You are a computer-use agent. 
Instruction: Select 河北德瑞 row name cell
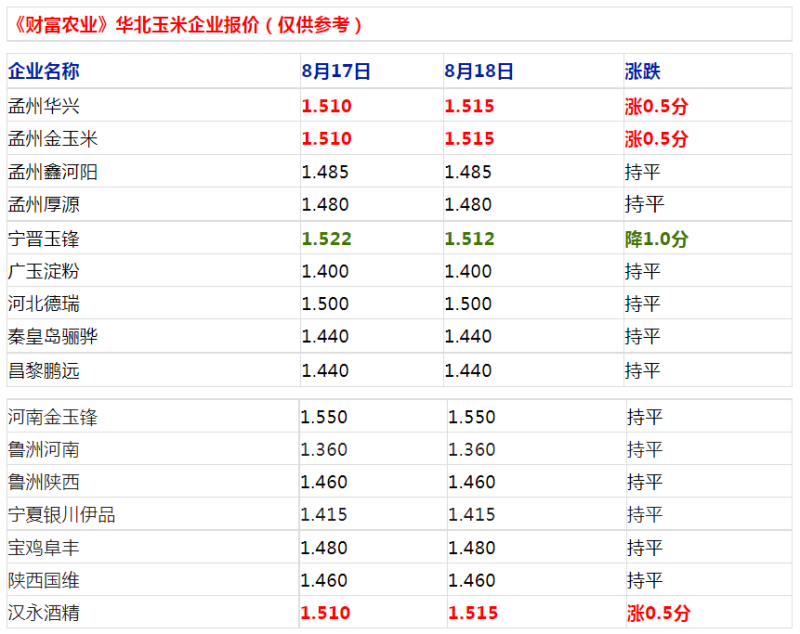point(44,303)
